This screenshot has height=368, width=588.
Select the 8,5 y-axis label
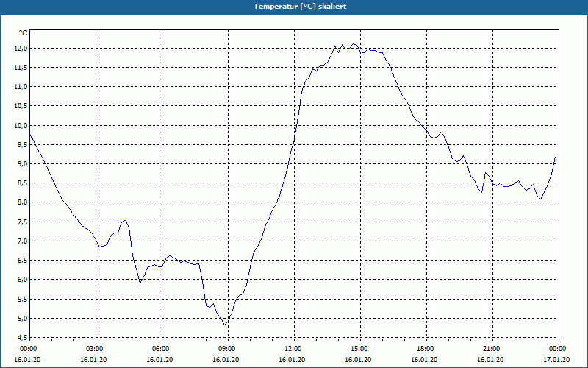23,183
